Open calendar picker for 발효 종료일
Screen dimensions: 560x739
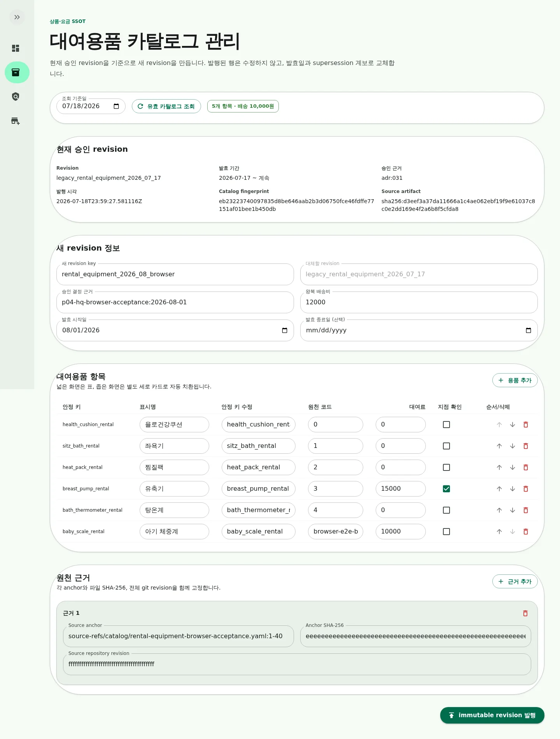coord(528,330)
